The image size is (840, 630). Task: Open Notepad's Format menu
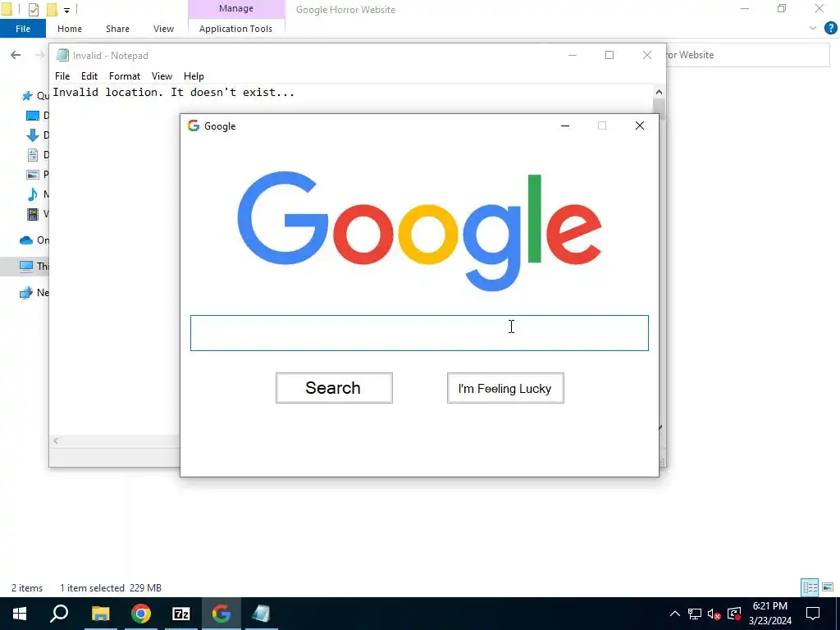tap(125, 76)
